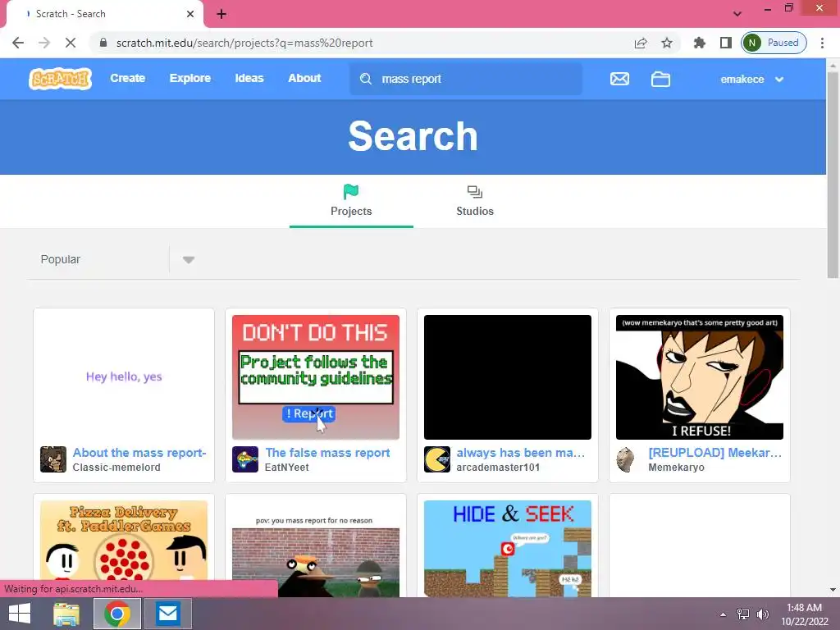Open Classic-memelord's avatar
Viewport: 840px width, 630px height.
[53, 459]
